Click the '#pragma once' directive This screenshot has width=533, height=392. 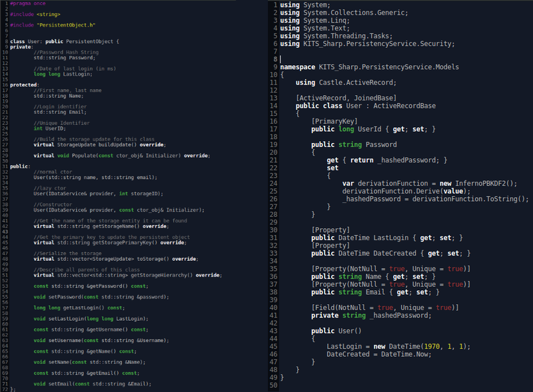(25, 4)
